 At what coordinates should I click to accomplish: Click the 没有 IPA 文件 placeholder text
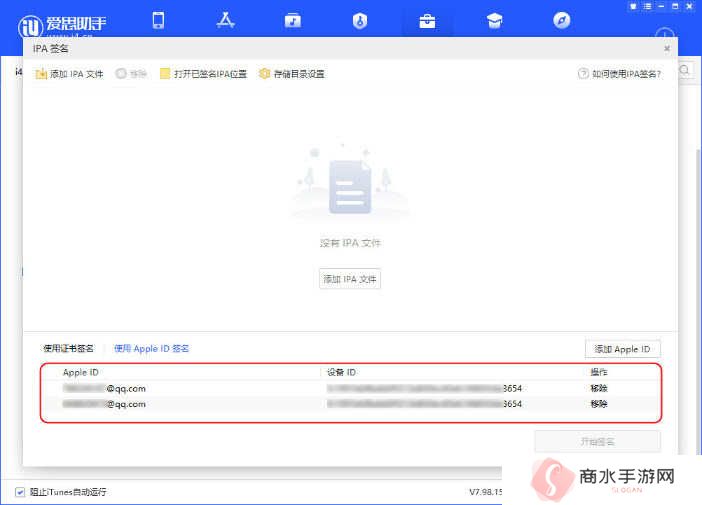point(350,243)
